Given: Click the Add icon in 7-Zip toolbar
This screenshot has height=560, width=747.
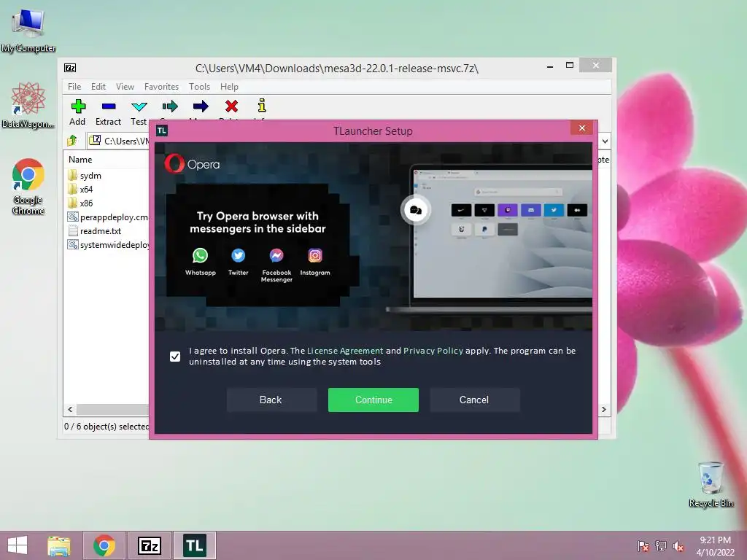Looking at the screenshot, I should (x=77, y=106).
